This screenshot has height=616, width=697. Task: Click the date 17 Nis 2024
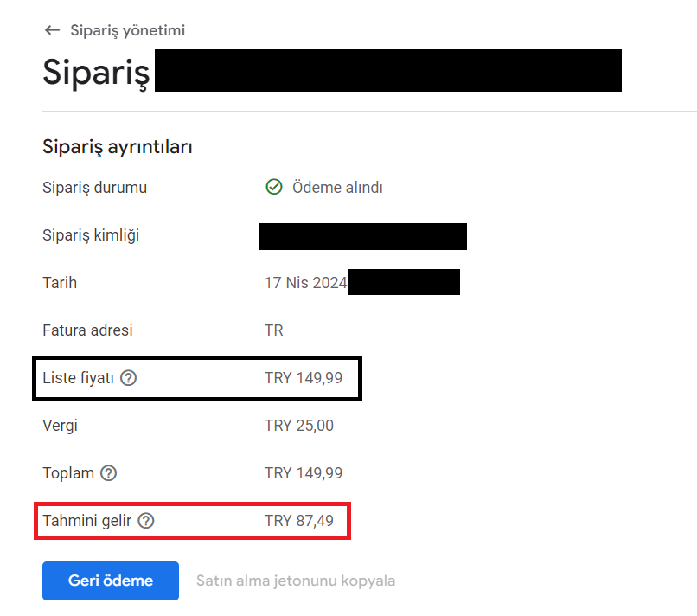click(x=306, y=283)
